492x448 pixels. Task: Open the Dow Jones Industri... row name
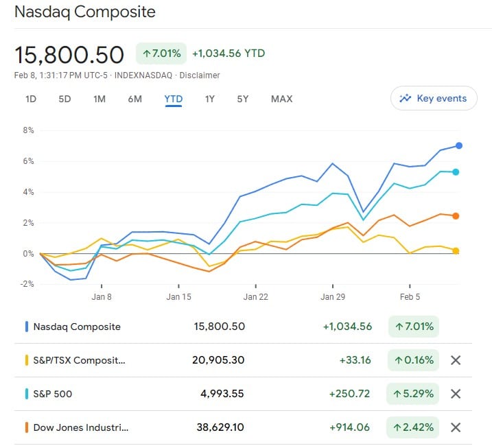[81, 427]
